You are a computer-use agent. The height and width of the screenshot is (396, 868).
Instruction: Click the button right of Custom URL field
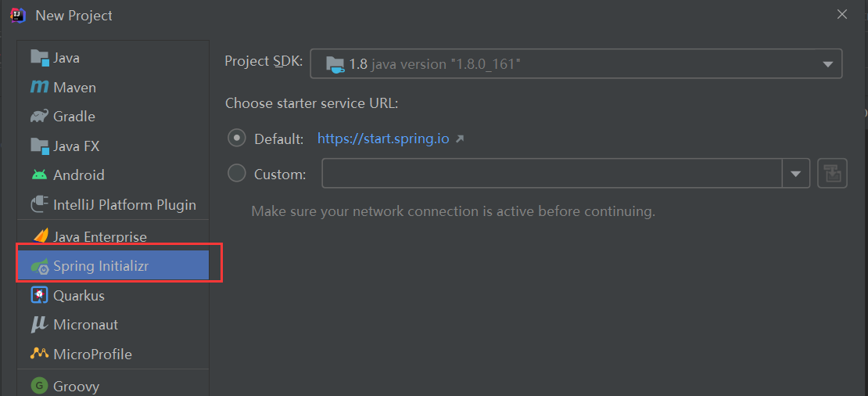pyautogui.click(x=832, y=174)
